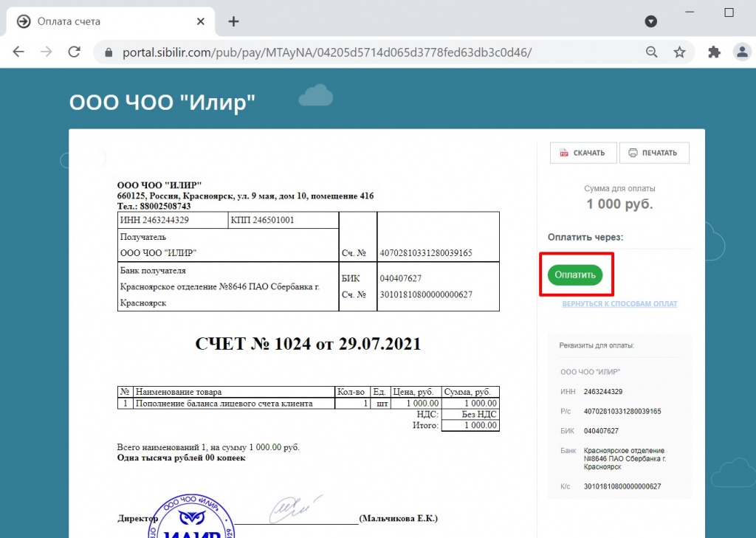This screenshot has height=538, width=756.
Task: Bookmark the page with the star icon
Action: point(679,52)
